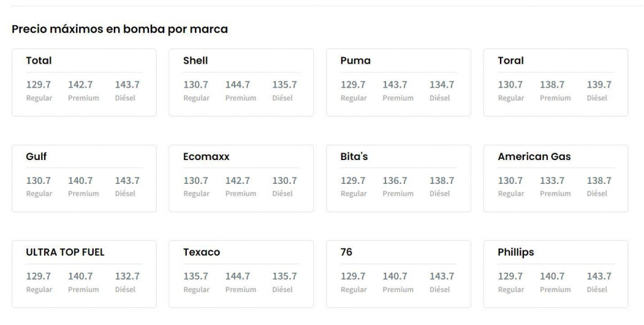
Task: Click American Gas Premium price 133.7
Action: point(552,180)
